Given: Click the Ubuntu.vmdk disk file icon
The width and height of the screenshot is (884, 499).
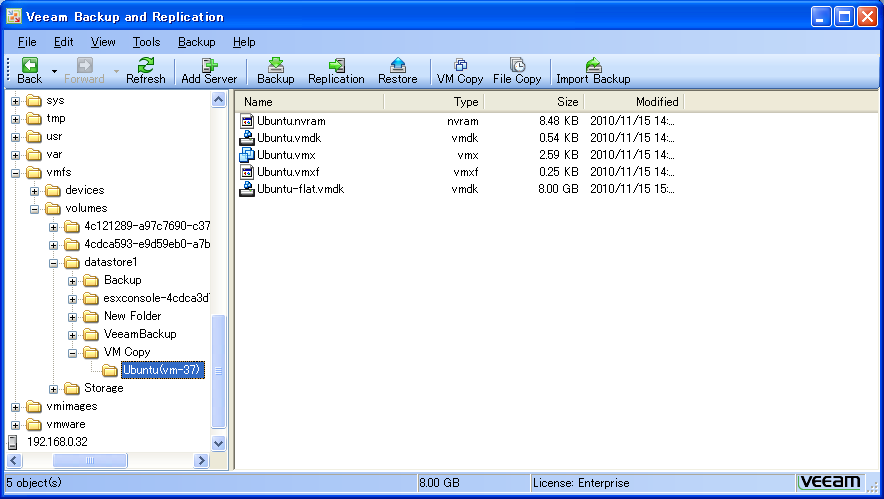Looking at the screenshot, I should pos(247,138).
